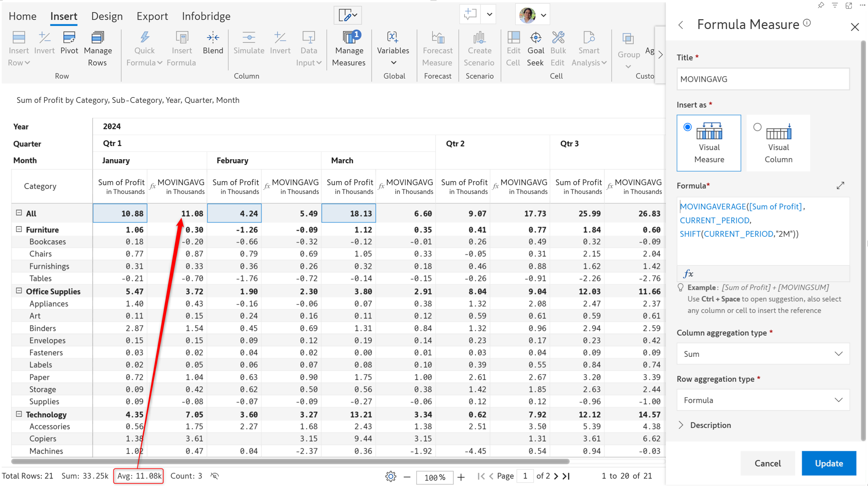Expand the formula editor with arrow icon
This screenshot has height=486, width=868.
[840, 186]
